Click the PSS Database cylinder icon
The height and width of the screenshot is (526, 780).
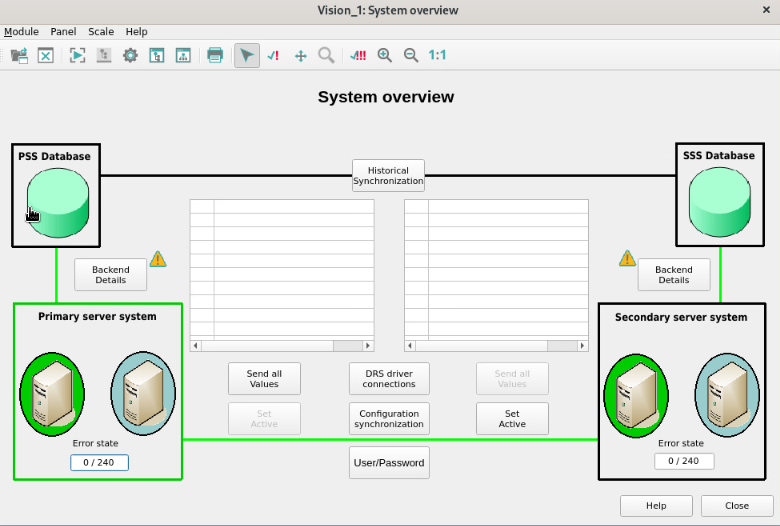point(58,203)
